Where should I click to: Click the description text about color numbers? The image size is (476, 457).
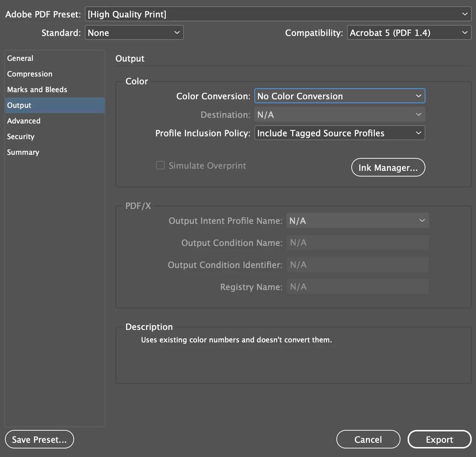236,340
